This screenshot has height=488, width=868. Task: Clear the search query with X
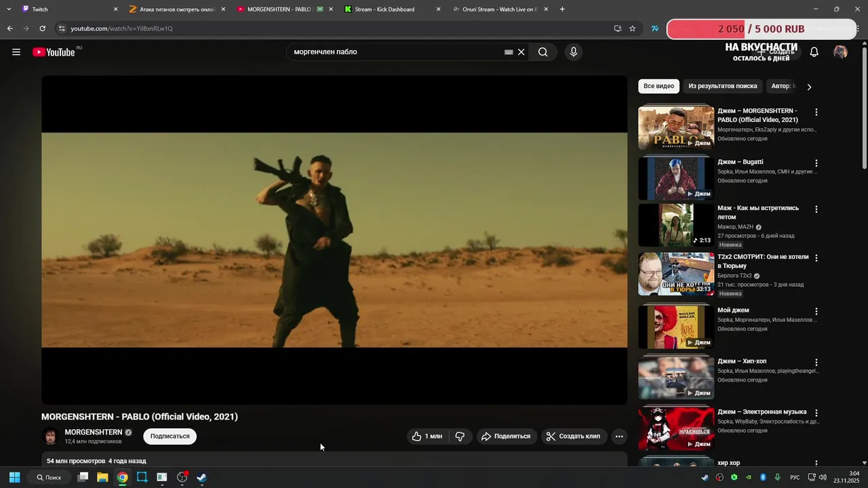pyautogui.click(x=521, y=52)
